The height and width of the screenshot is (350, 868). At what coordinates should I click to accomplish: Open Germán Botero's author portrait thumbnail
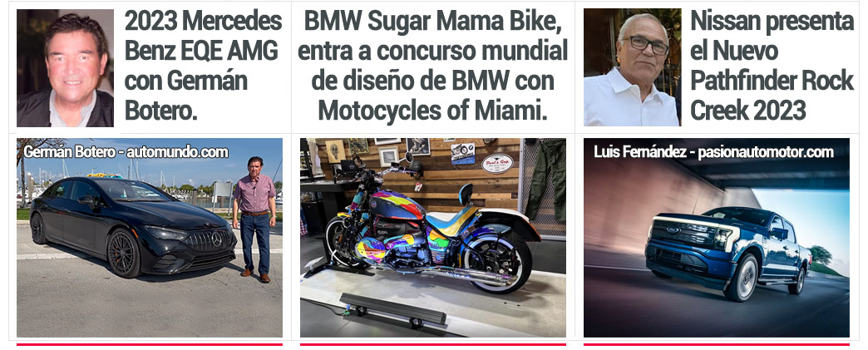[x=66, y=68]
